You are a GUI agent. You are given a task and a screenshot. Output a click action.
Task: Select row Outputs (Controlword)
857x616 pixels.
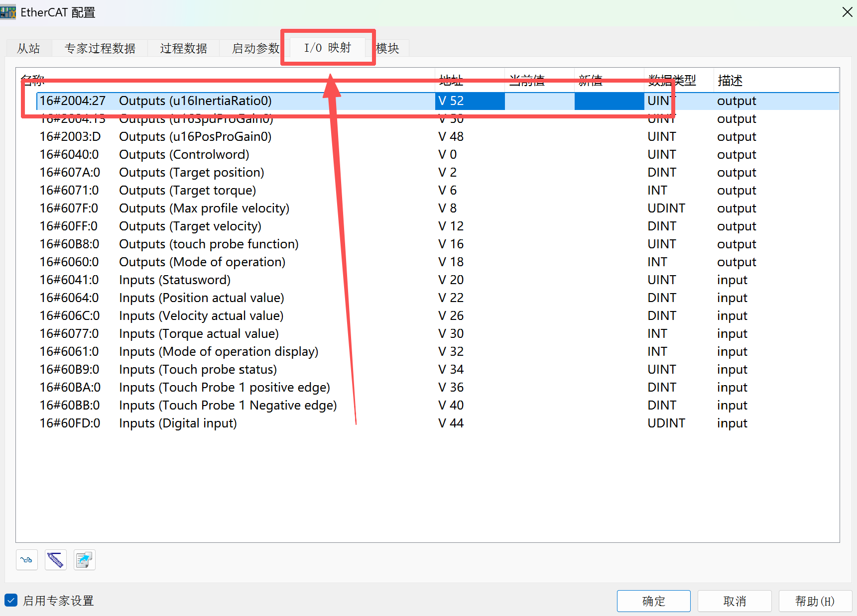(x=437, y=155)
